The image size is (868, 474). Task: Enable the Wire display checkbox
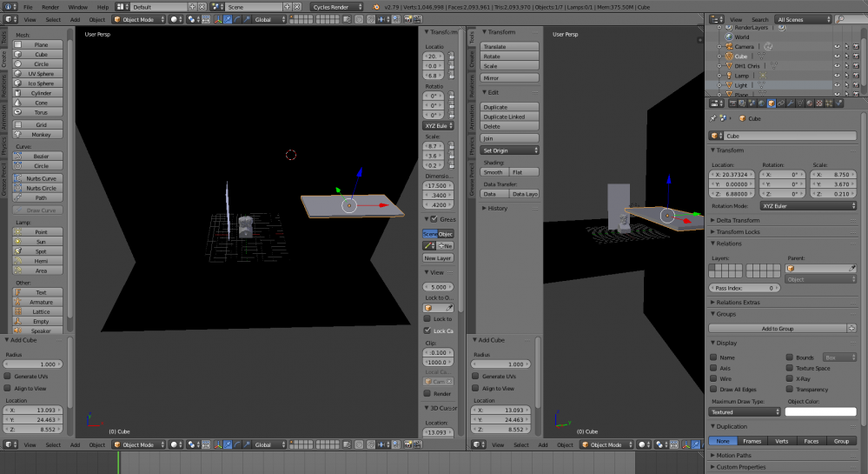[x=714, y=379]
